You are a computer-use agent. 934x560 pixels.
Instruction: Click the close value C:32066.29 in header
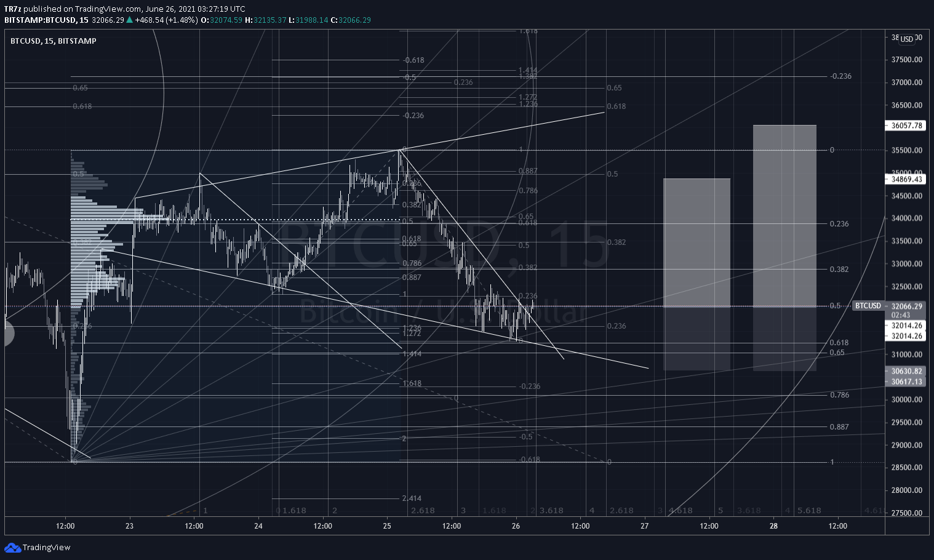point(351,20)
